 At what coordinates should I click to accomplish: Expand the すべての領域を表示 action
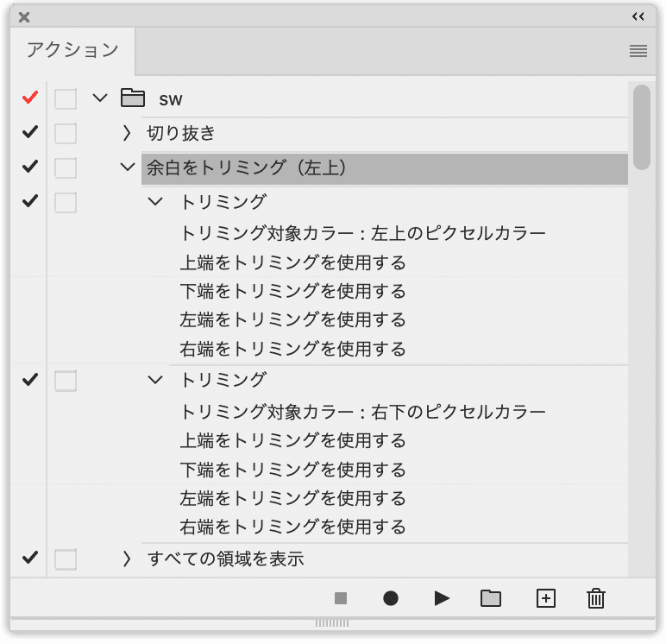coord(126,559)
